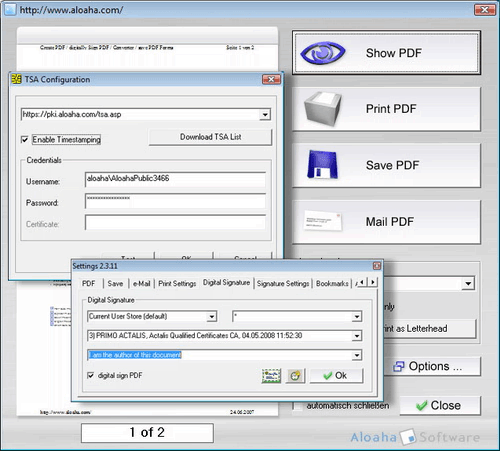Viewport: 500px width, 451px height.
Task: Click the signature stamp icon beside Ok
Action: tap(271, 376)
